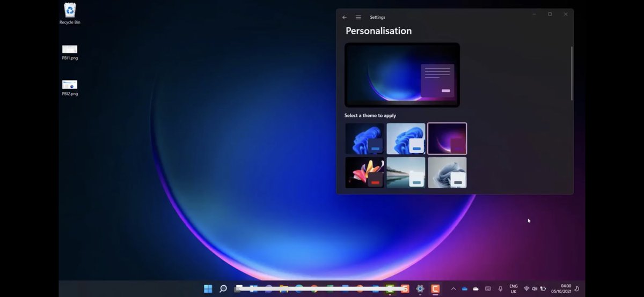Screen dimensions: 644x297
Task: Open the clock and date 04:00
Action: click(x=561, y=289)
